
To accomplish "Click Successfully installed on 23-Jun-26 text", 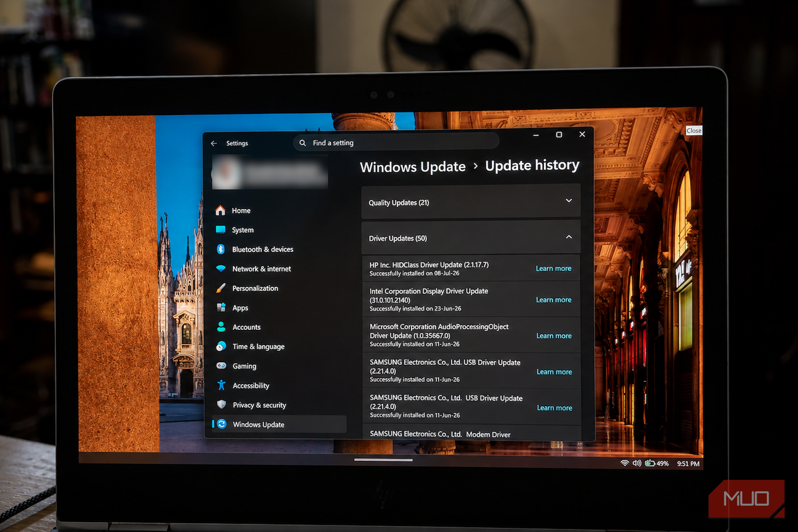I will click(415, 309).
